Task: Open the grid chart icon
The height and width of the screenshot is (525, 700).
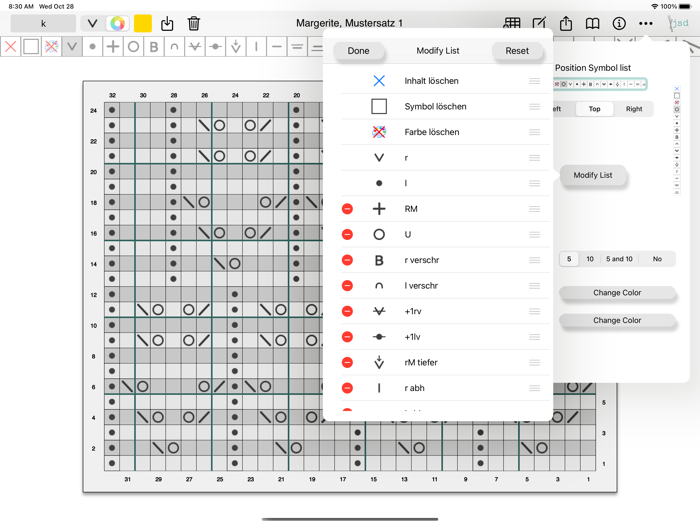Action: tap(512, 23)
